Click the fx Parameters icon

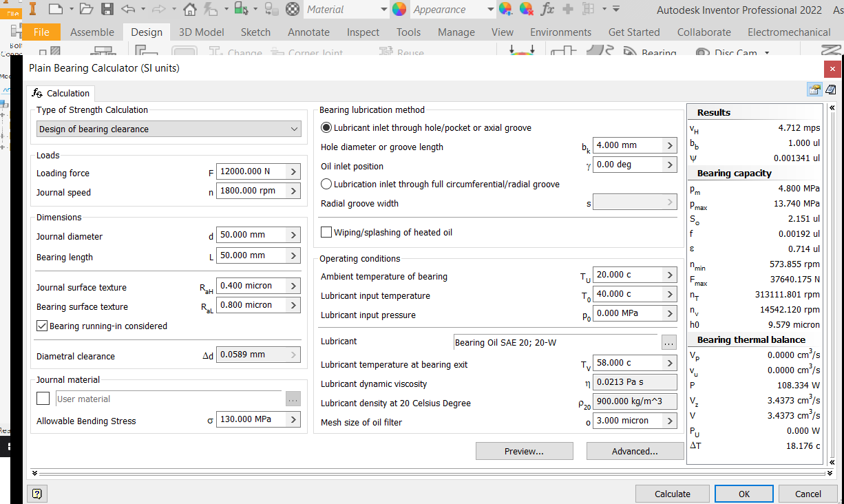(547, 9)
